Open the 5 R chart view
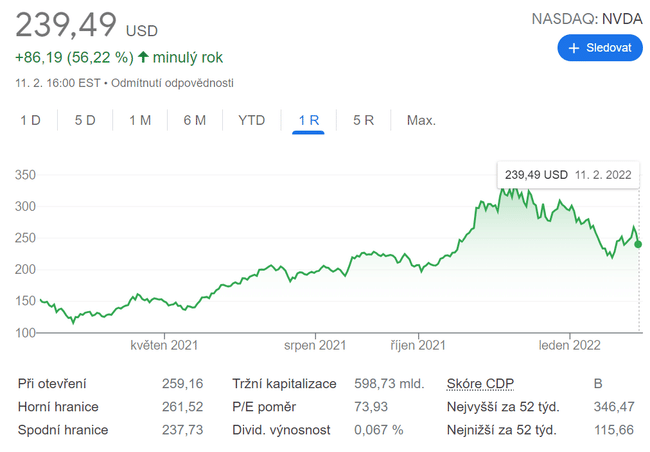This screenshot has width=650, height=452. 363,121
